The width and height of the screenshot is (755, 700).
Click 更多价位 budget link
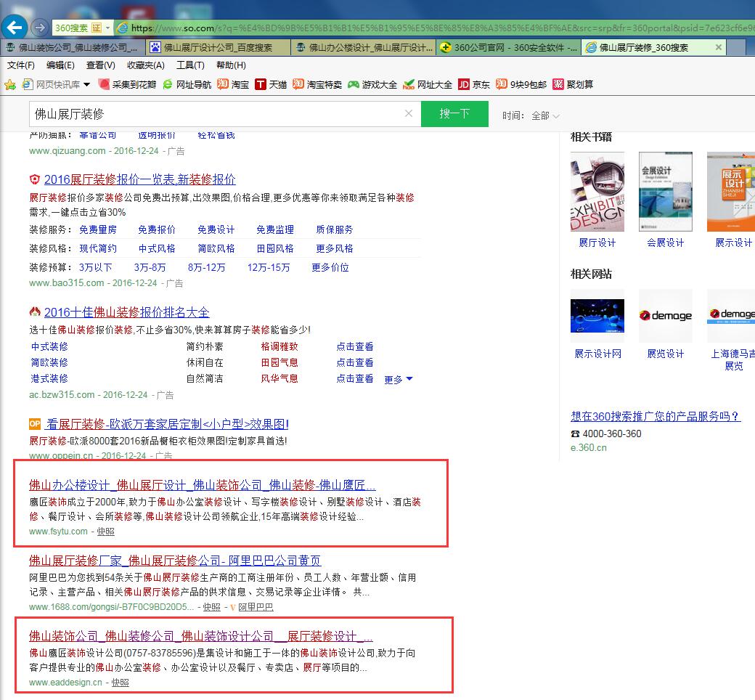coord(330,267)
